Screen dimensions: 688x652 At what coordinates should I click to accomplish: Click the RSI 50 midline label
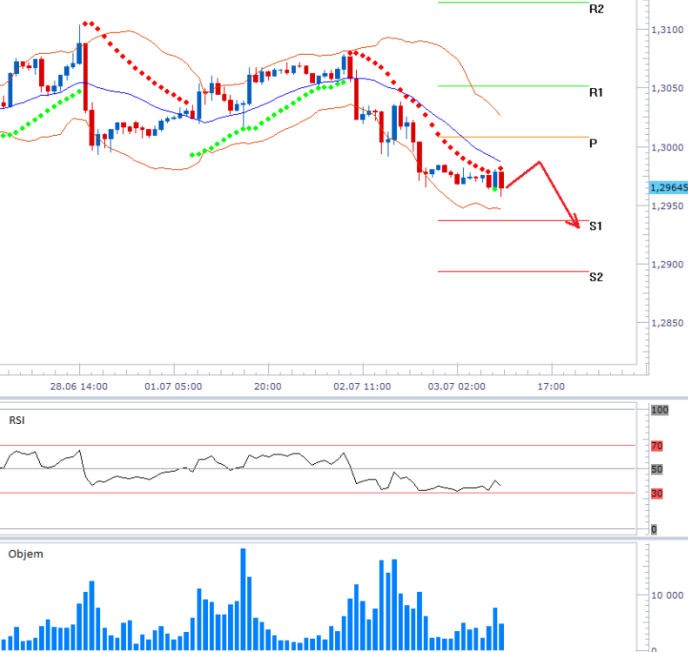coord(657,469)
